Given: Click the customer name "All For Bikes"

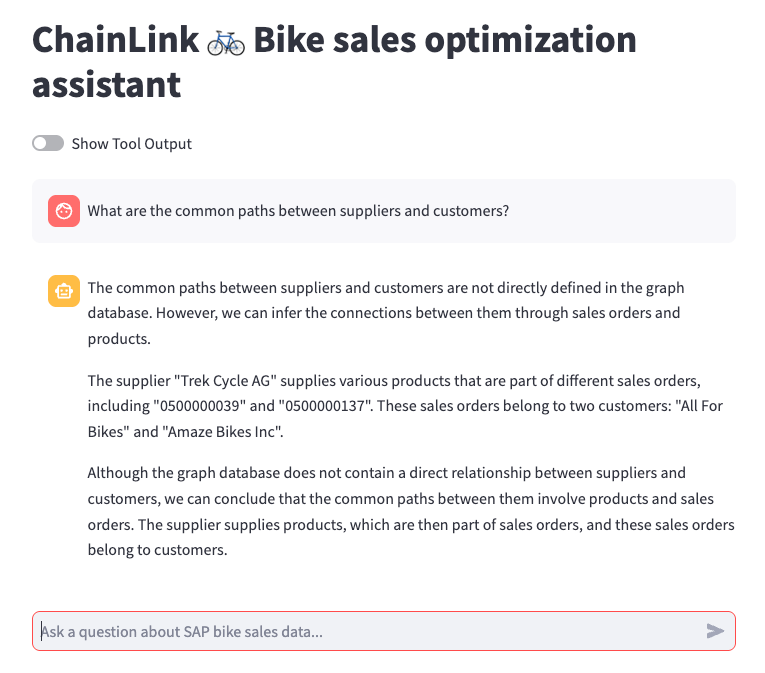Looking at the screenshot, I should click(x=663, y=405).
